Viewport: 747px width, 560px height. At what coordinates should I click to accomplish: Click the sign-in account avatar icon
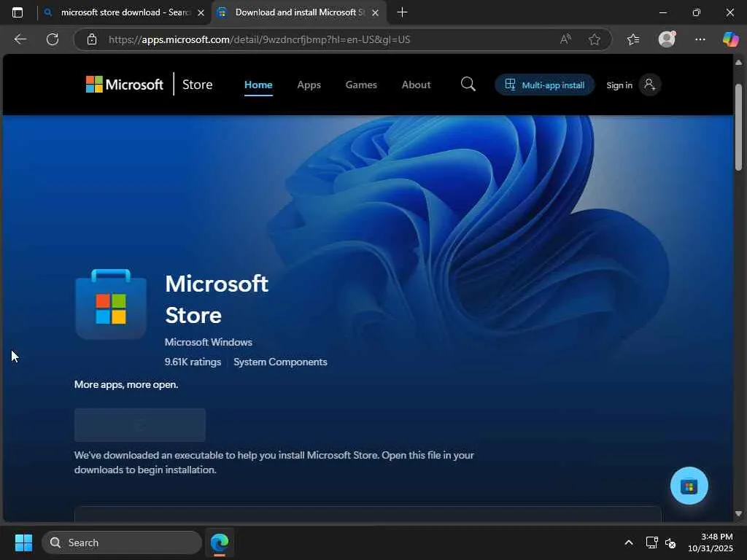coord(649,85)
